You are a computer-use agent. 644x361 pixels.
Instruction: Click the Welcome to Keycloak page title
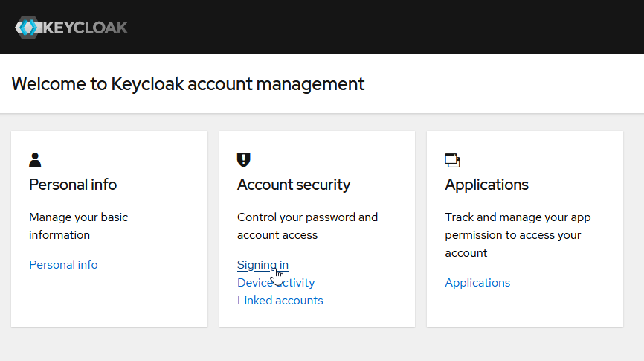188,83
